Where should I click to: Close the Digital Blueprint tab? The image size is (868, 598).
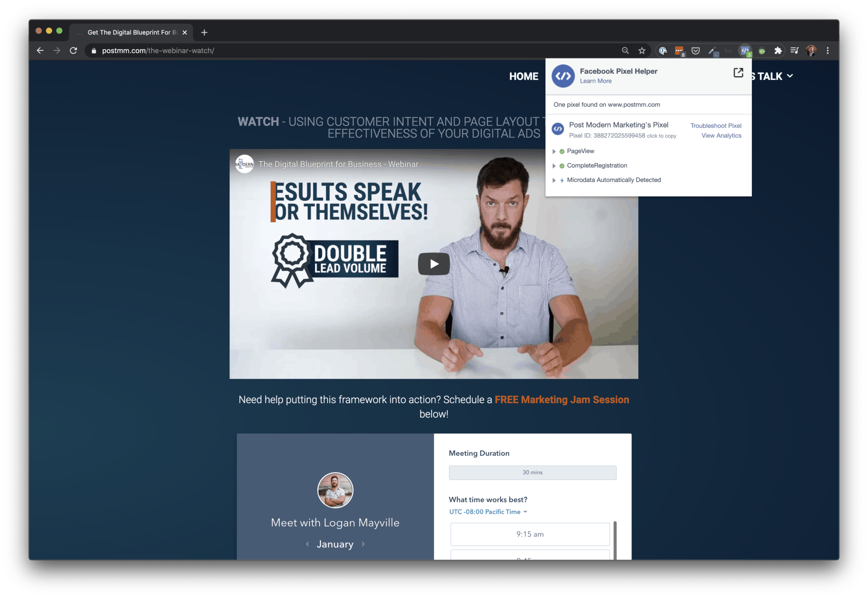185,32
